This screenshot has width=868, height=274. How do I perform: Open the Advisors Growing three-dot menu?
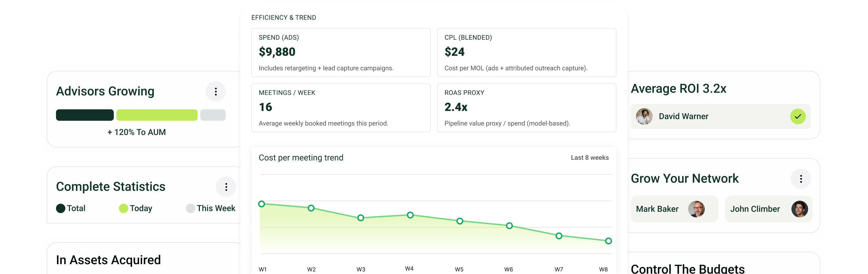pyautogui.click(x=215, y=92)
